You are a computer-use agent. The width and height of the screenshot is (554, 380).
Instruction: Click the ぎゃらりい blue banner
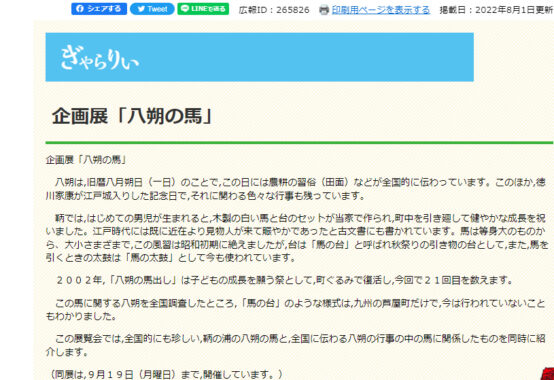coord(259,57)
